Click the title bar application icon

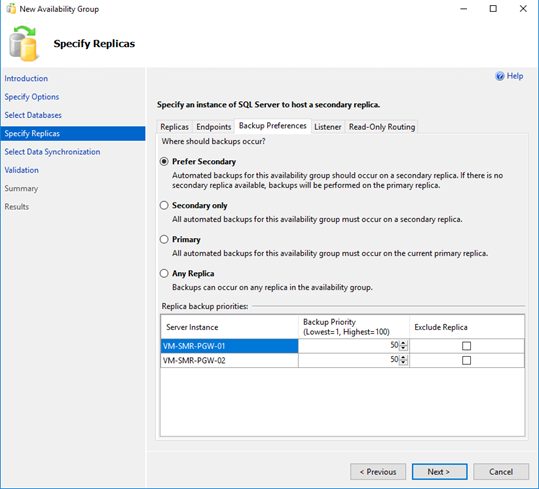tap(11, 9)
